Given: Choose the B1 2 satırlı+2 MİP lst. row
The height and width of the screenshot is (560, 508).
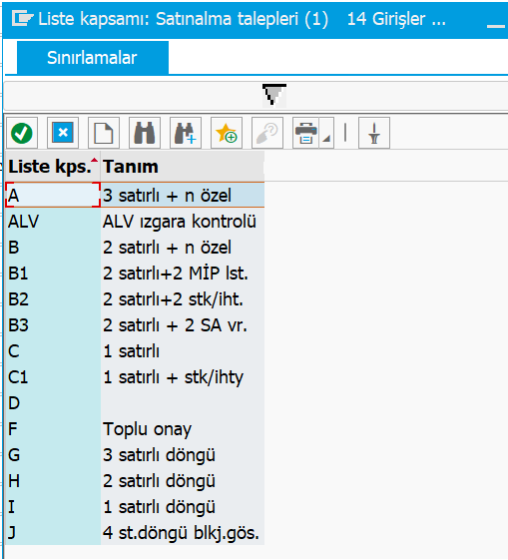Looking at the screenshot, I should pyautogui.click(x=135, y=273).
